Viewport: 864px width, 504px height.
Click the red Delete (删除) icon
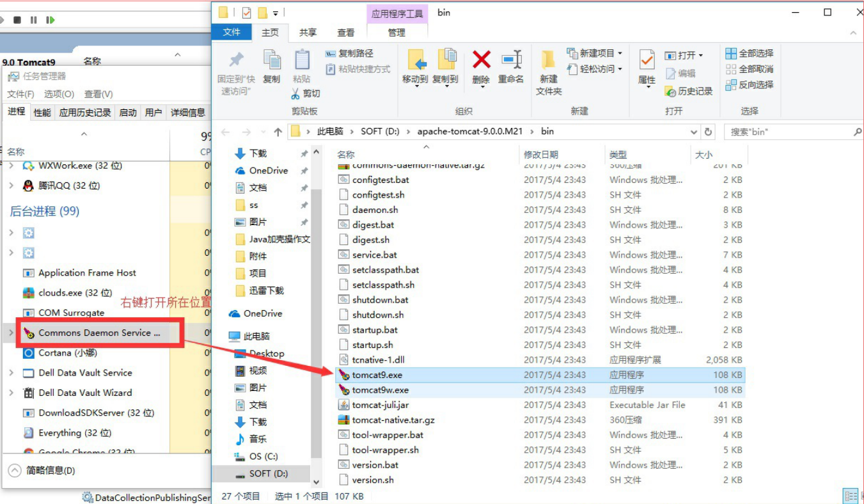click(x=481, y=60)
